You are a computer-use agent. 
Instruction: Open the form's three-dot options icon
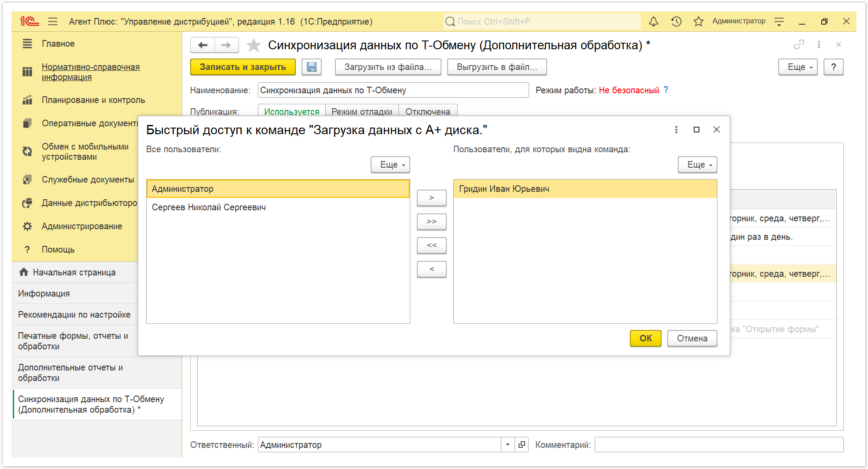(819, 44)
